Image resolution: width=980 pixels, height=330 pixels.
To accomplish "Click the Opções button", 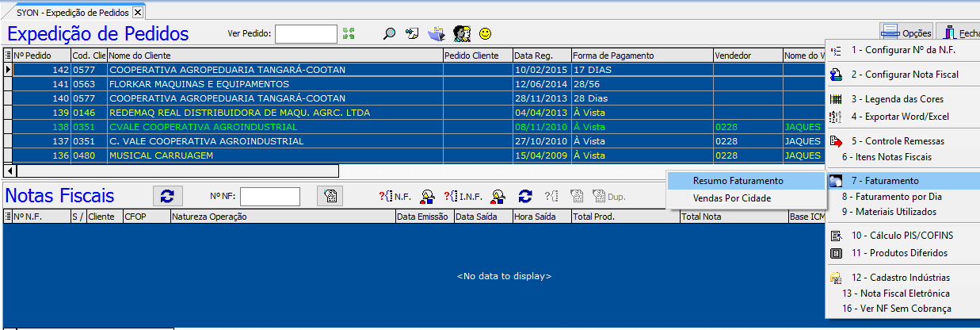I will [907, 33].
